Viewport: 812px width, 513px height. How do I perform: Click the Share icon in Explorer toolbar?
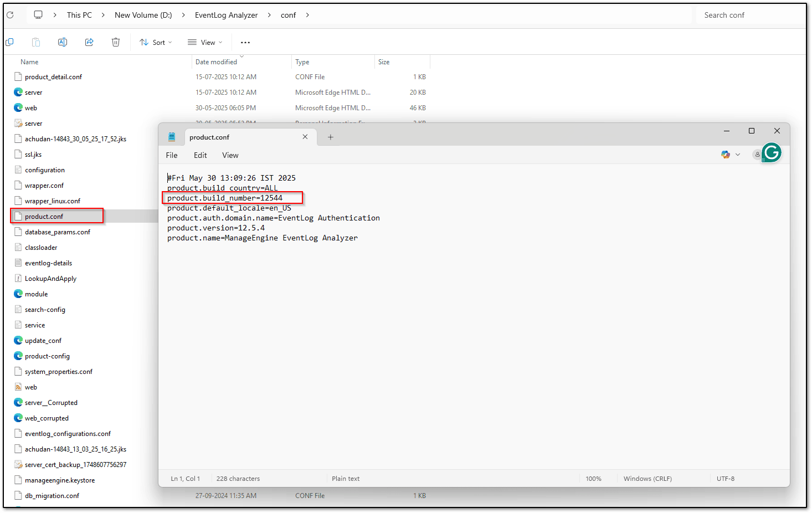coord(89,42)
